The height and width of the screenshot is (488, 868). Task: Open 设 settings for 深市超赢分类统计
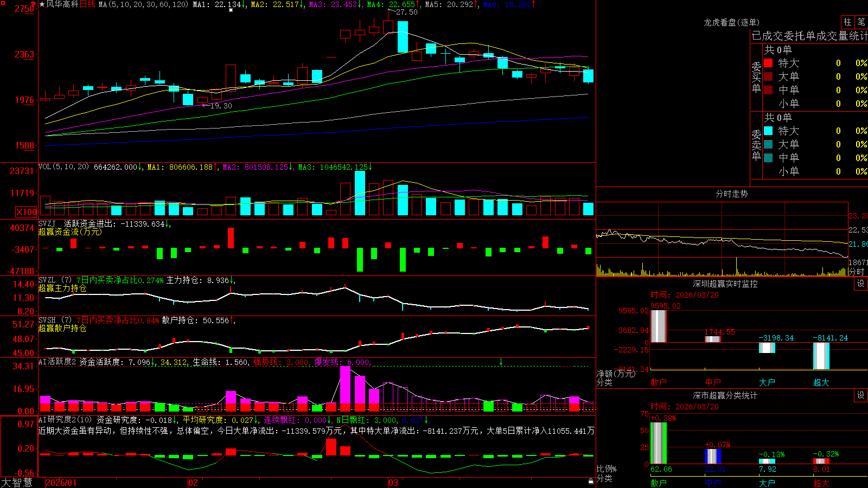tap(860, 395)
